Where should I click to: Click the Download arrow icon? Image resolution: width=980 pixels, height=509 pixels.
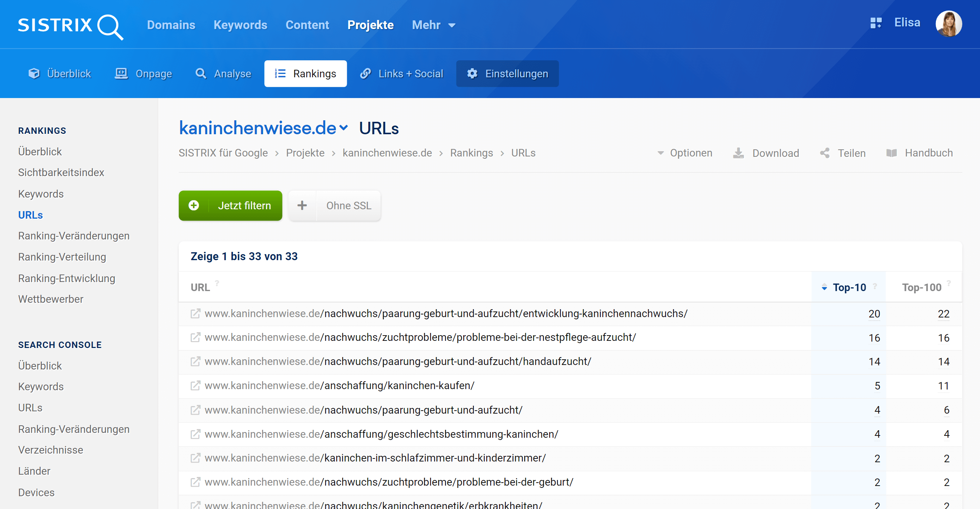[738, 153]
